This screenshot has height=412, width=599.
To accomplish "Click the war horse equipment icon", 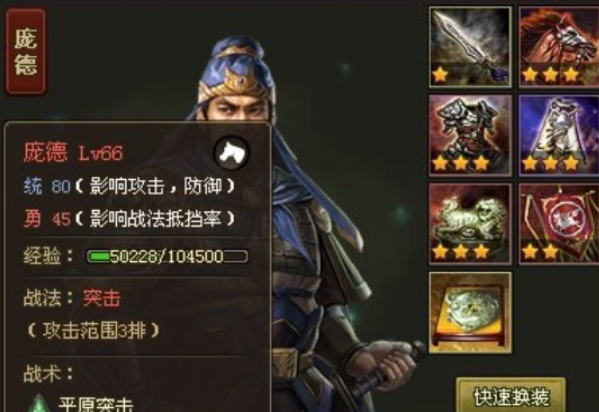I will 559,47.
